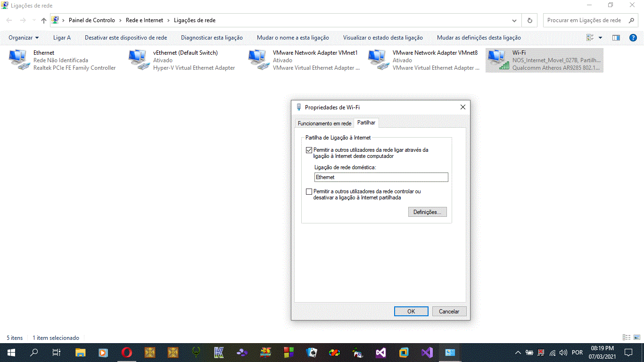Screen dimensions: 644x362
Task: Open Opera browser from the taskbar
Action: 126,352
